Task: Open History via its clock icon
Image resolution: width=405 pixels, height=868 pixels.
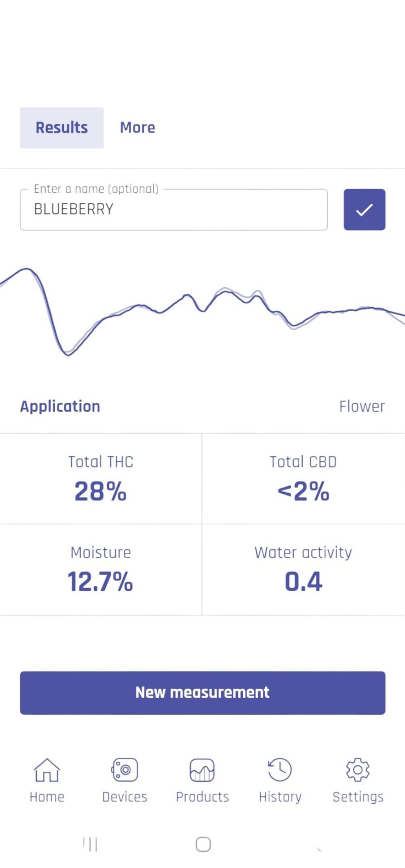Action: coord(280,770)
